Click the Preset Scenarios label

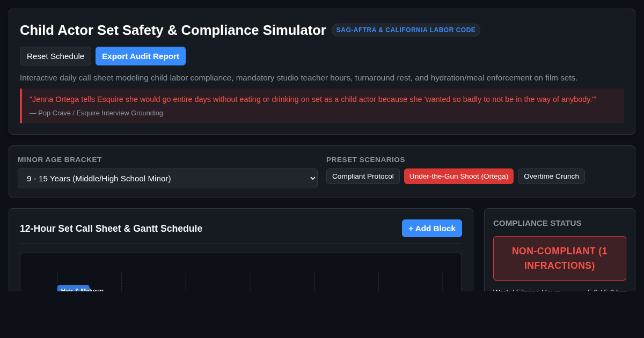point(365,159)
